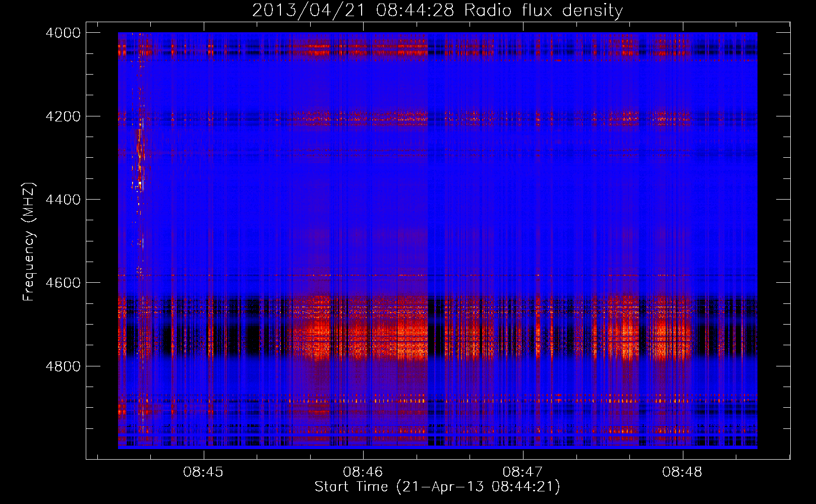Image resolution: width=816 pixels, height=504 pixels.
Task: Select the 4400 frequency tick label
Action: pyautogui.click(x=63, y=200)
